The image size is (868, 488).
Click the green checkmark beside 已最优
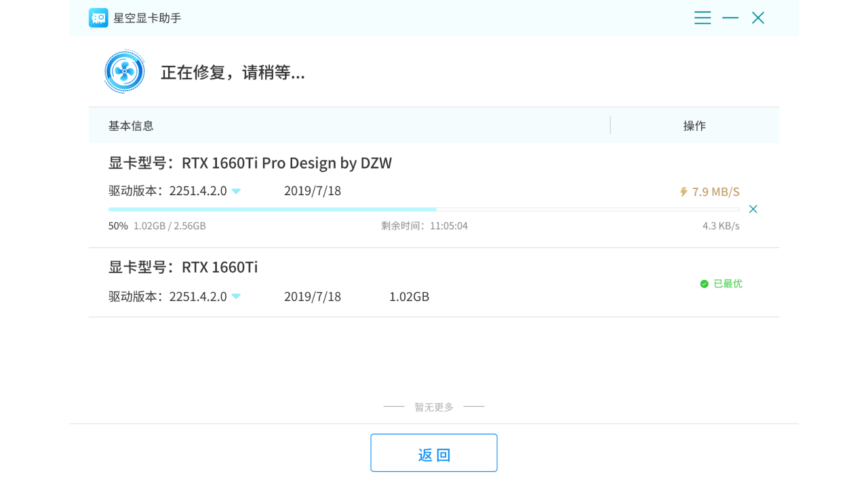[705, 283]
